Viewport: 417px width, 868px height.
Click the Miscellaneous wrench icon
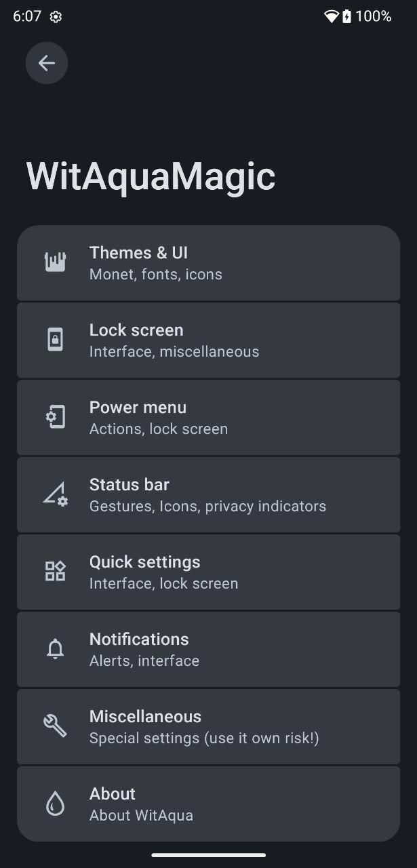(x=55, y=726)
